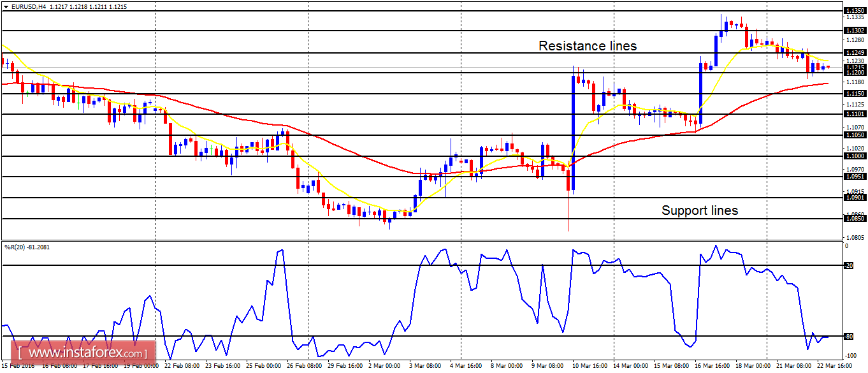
Task: Open the chart menu triangle beside EURUSD,H4
Action: tap(6, 6)
